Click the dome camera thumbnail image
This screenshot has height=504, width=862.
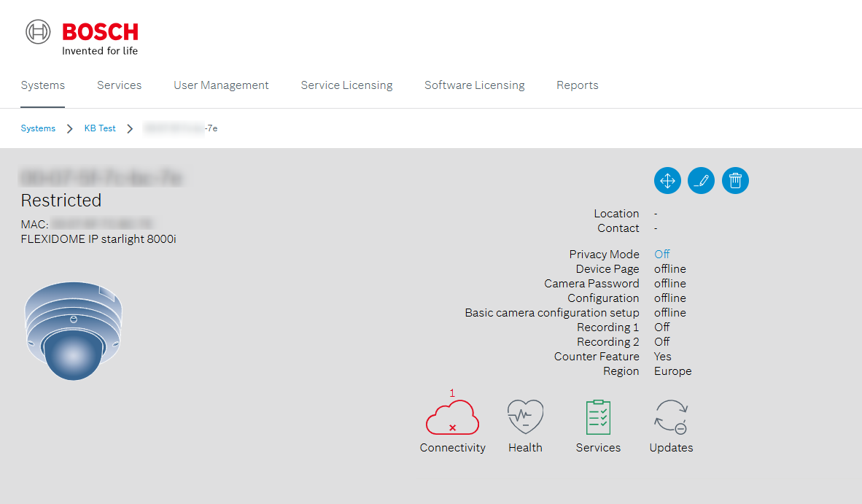(x=73, y=330)
